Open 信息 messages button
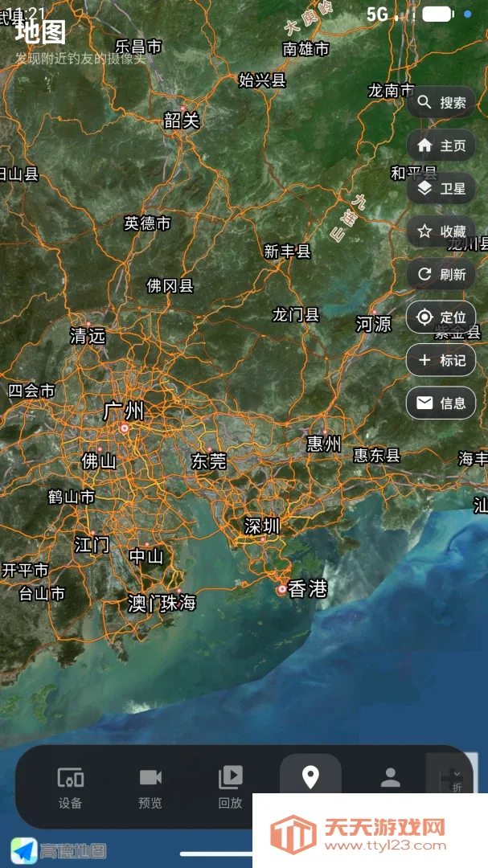488x868 pixels. tap(441, 403)
